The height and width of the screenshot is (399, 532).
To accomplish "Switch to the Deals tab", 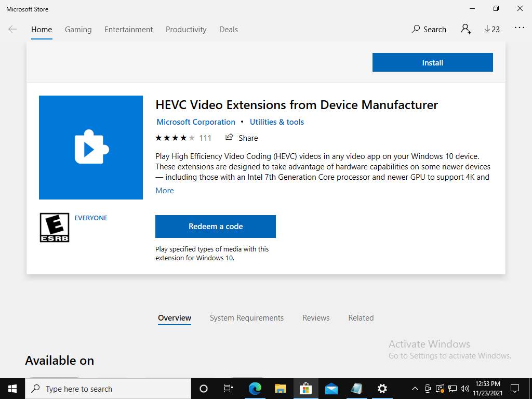I will point(229,30).
